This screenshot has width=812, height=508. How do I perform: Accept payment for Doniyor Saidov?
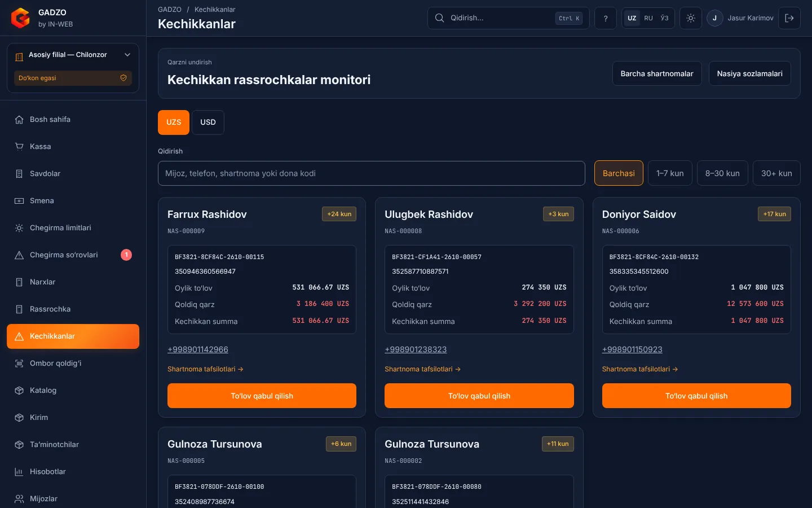click(696, 396)
